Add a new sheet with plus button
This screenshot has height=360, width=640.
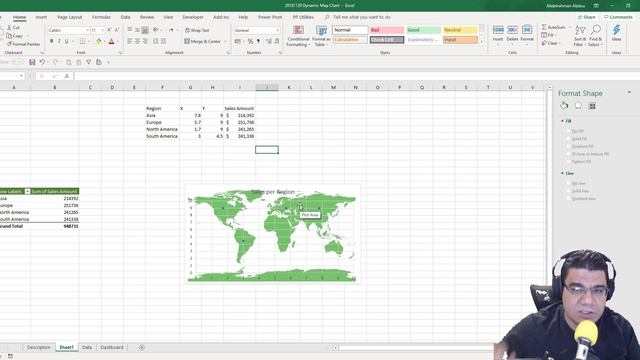[142, 348]
